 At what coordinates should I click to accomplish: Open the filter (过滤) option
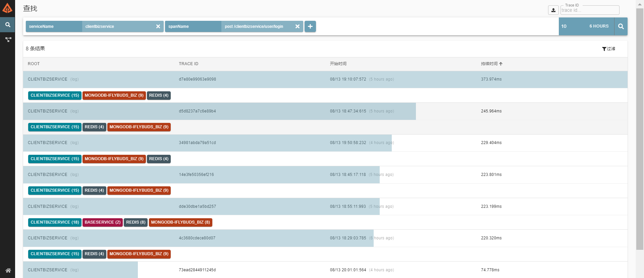[608, 49]
